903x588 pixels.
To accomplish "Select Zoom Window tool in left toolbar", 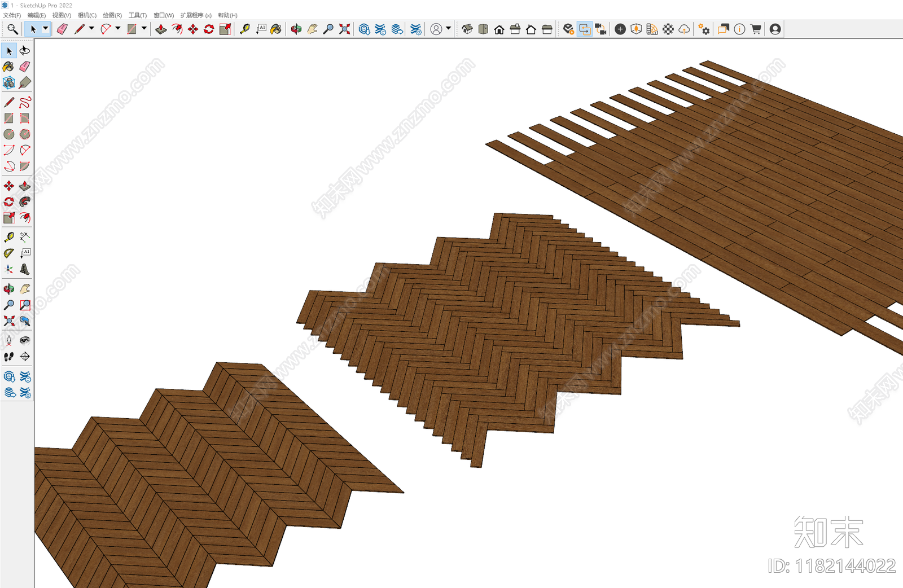I will click(25, 305).
